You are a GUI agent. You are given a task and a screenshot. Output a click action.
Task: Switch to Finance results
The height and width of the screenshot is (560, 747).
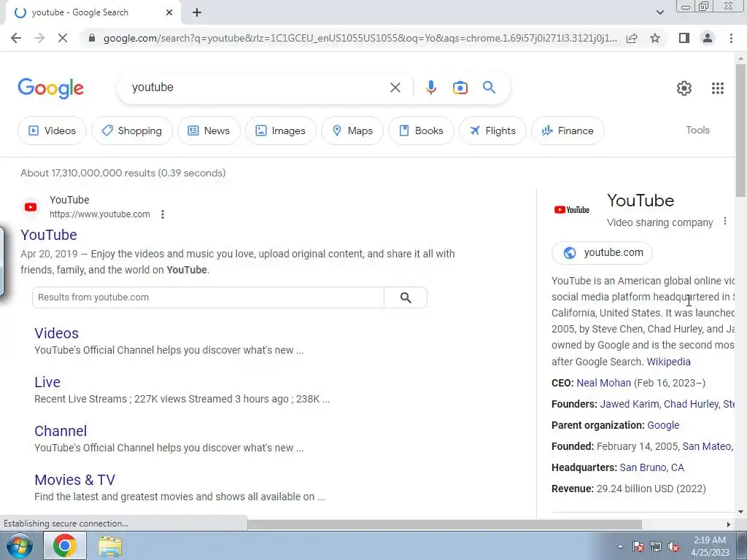tap(568, 131)
